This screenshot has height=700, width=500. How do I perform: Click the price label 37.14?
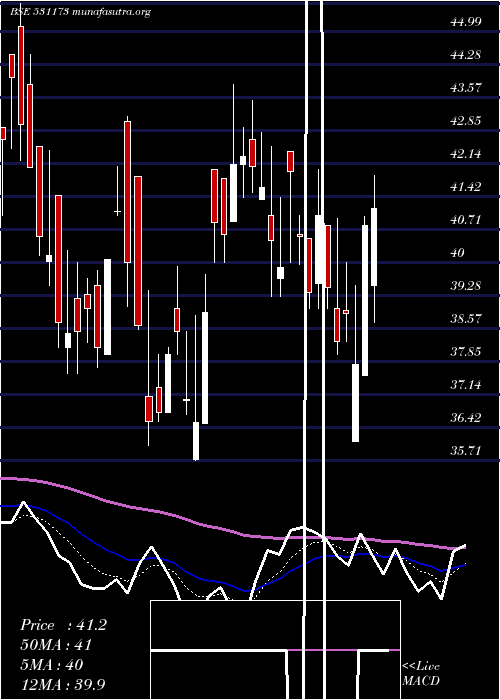click(x=466, y=385)
